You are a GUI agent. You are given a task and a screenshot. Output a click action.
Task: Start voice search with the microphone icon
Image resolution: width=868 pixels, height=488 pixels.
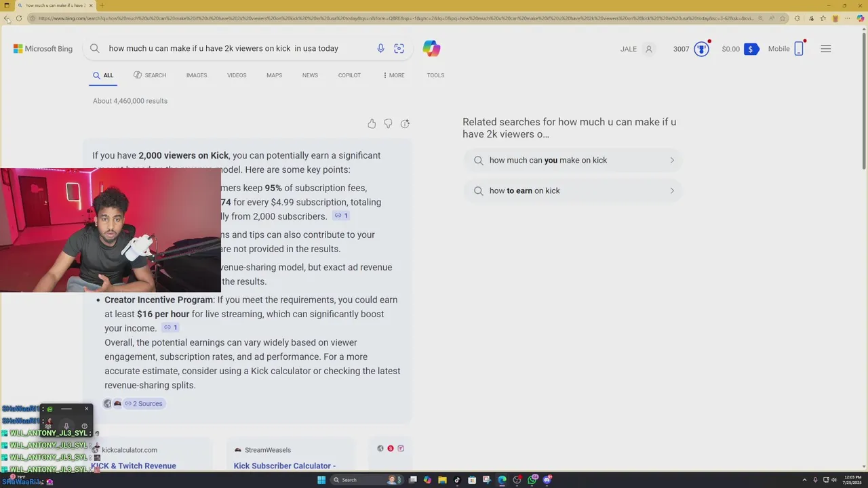tap(380, 48)
